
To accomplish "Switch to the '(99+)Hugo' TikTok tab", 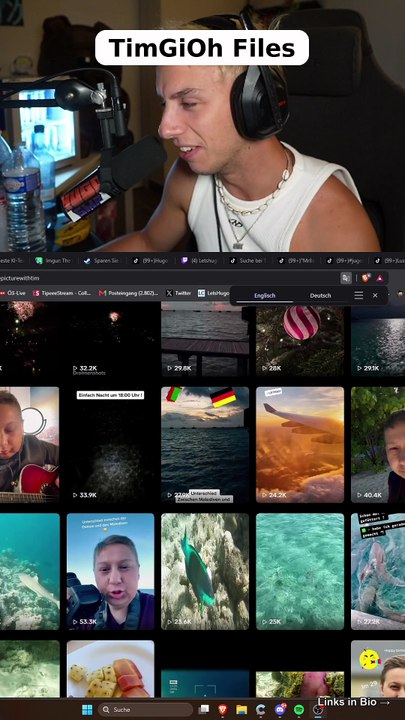I will click(x=150, y=260).
